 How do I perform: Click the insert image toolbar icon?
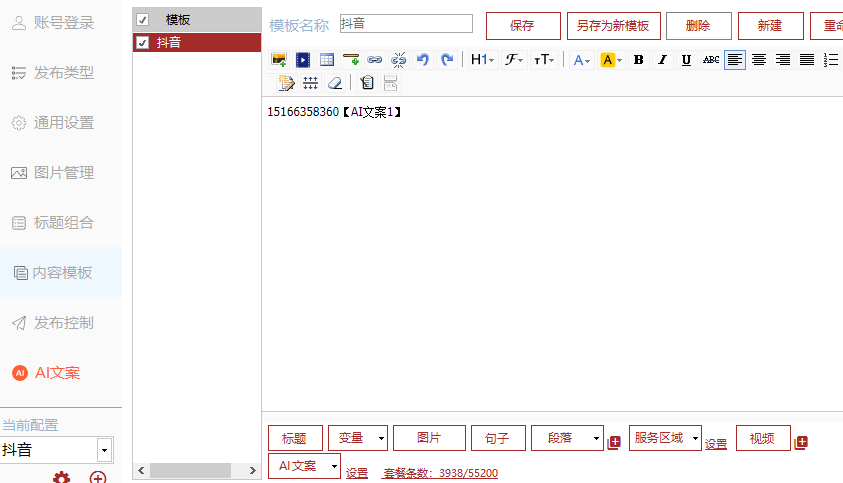(279, 60)
